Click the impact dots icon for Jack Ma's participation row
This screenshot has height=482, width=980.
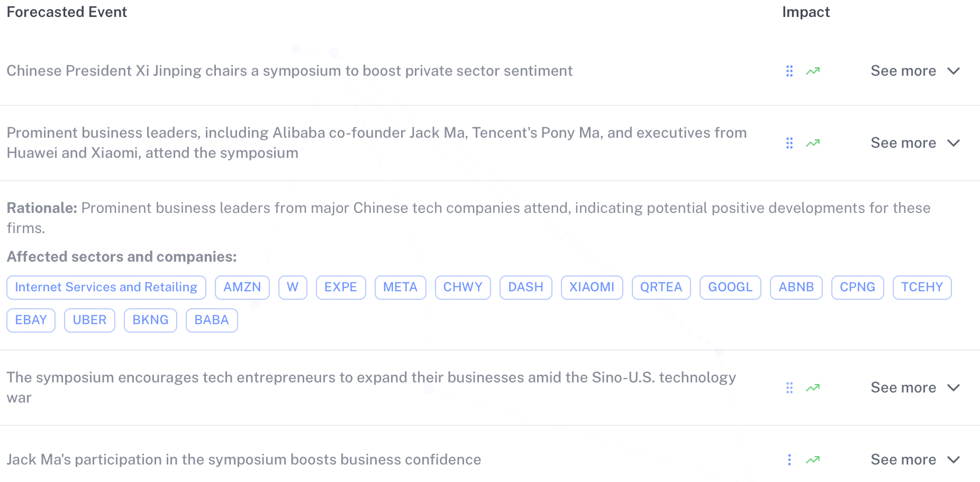790,460
